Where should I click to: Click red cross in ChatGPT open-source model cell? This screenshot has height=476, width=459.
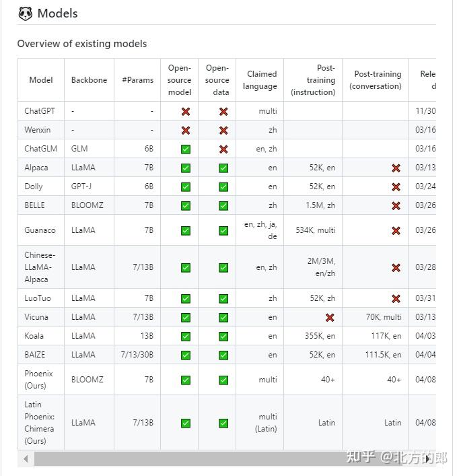[186, 112]
